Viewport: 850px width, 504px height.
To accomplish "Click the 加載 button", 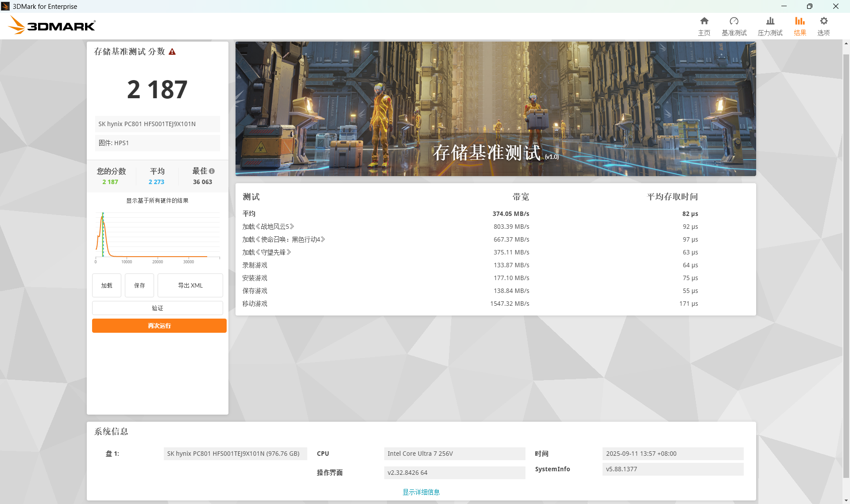I will pos(107,285).
